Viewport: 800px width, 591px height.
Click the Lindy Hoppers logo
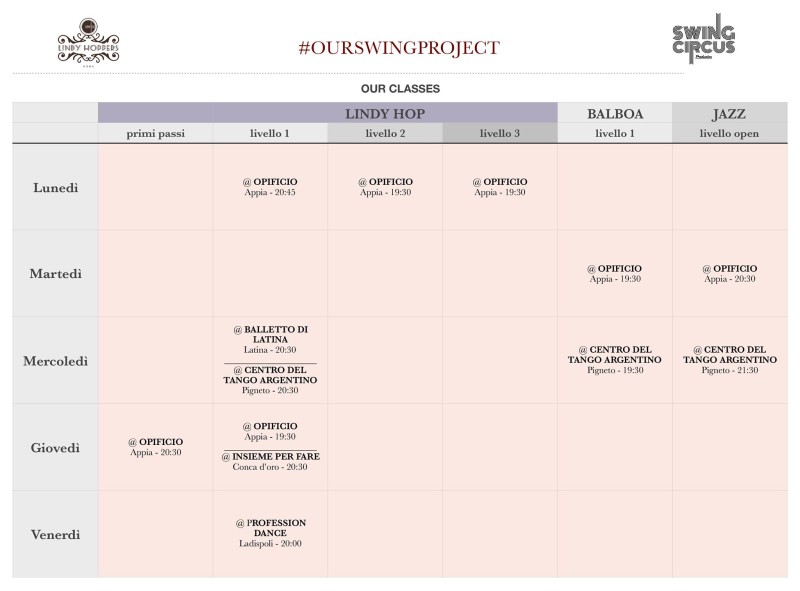point(88,42)
